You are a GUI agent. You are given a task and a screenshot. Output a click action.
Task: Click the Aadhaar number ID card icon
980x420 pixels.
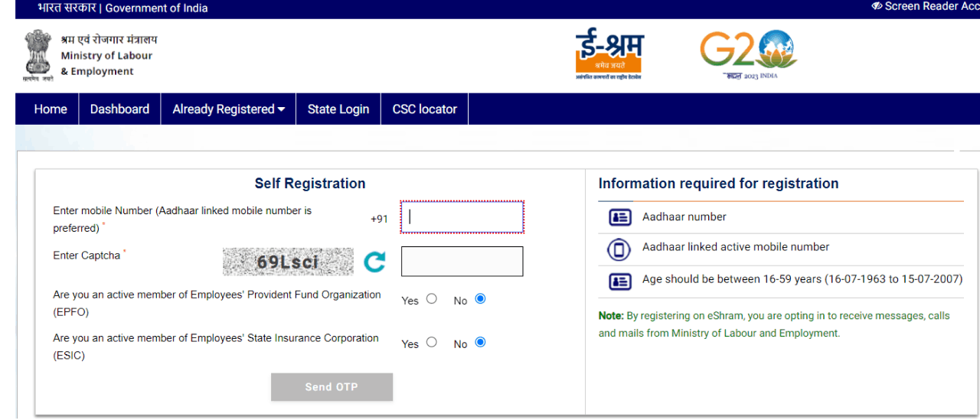620,217
